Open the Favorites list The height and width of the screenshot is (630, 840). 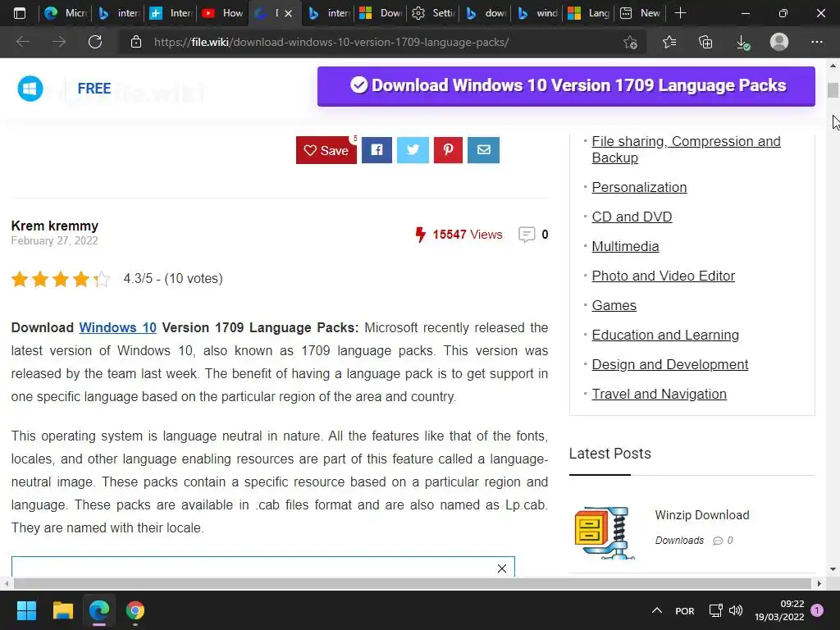click(x=669, y=42)
